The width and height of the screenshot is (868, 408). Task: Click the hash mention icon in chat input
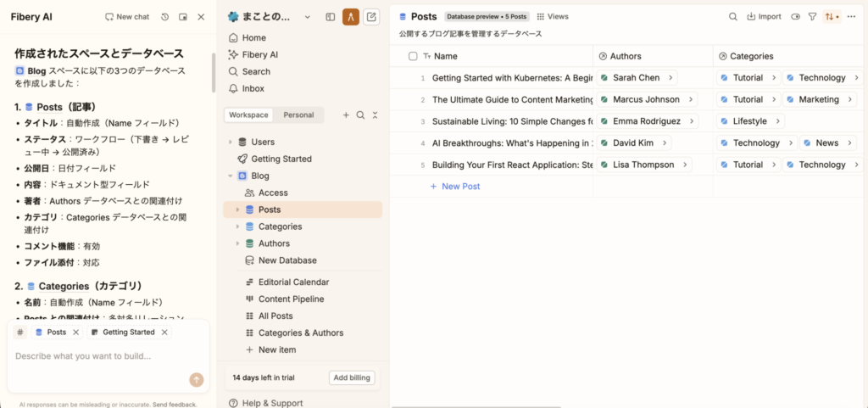point(20,333)
